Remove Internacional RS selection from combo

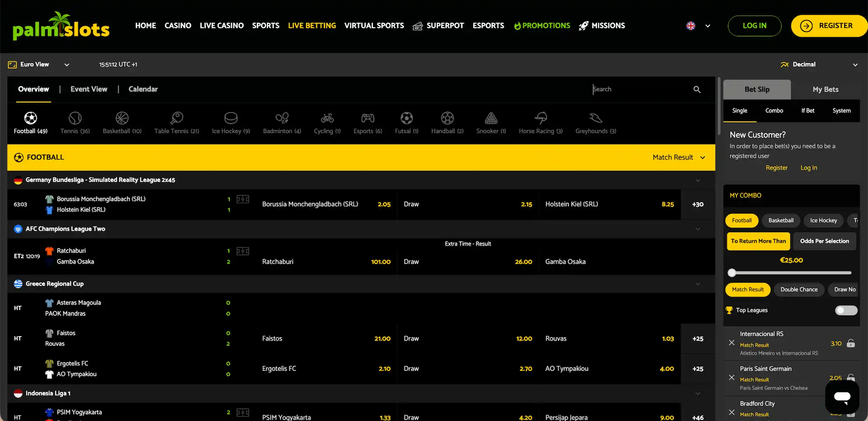731,342
